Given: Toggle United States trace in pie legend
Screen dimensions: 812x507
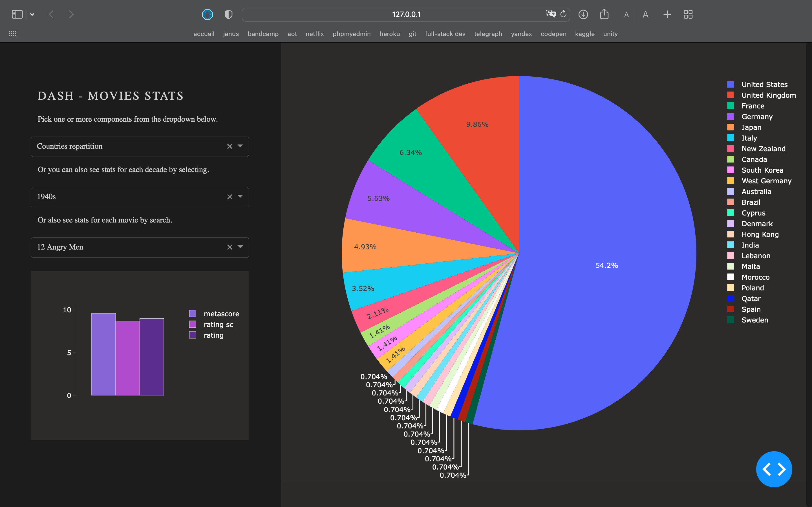Looking at the screenshot, I should 764,84.
